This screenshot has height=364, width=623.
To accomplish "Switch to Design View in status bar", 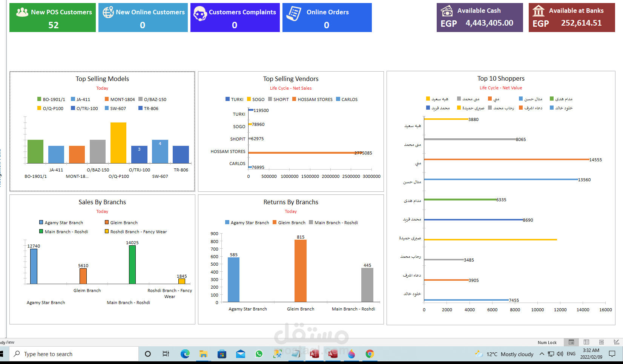I will point(616,342).
